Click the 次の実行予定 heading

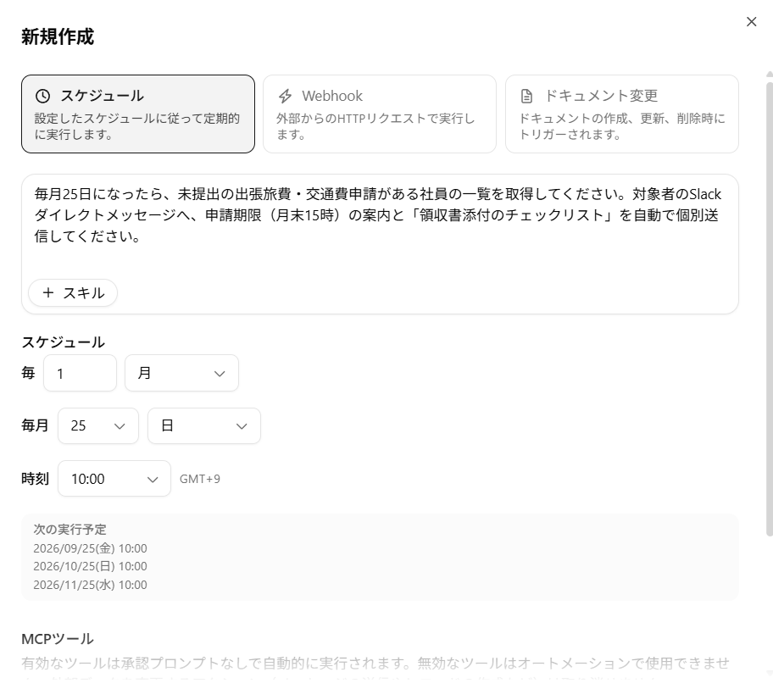point(70,530)
